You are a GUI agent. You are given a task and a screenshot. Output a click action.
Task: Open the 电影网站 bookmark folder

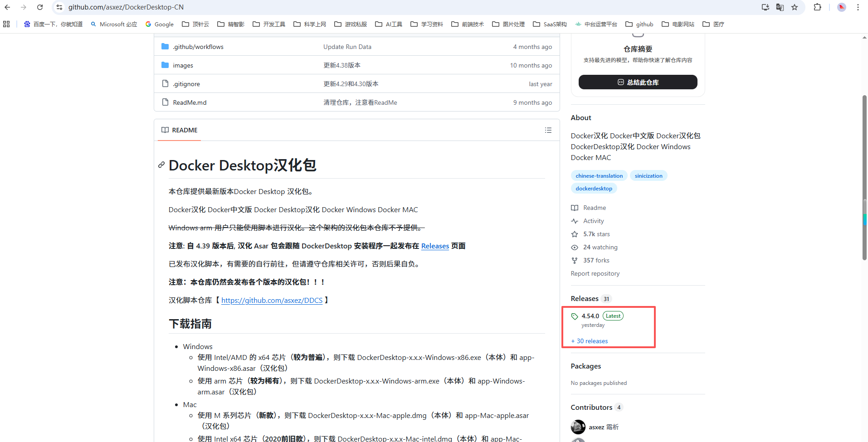(x=678, y=24)
